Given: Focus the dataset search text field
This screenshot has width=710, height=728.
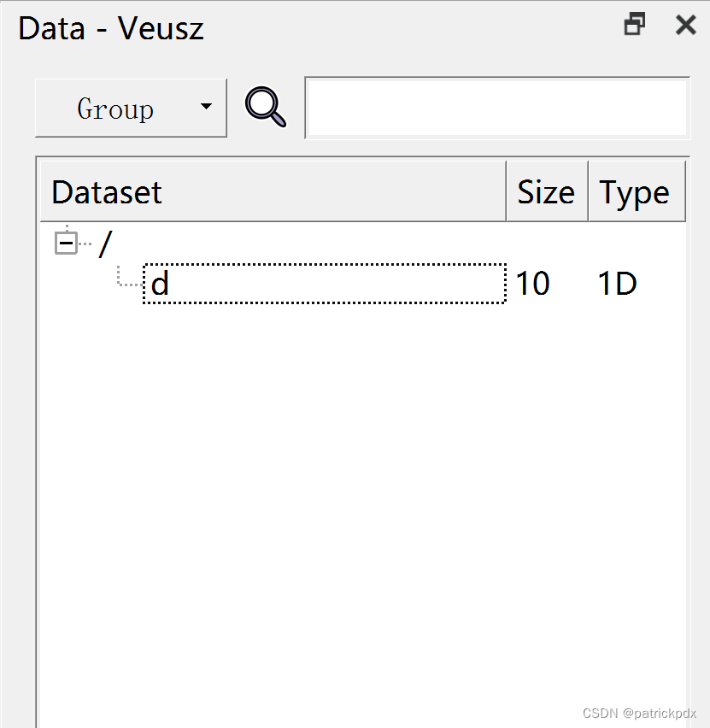Looking at the screenshot, I should [497, 109].
